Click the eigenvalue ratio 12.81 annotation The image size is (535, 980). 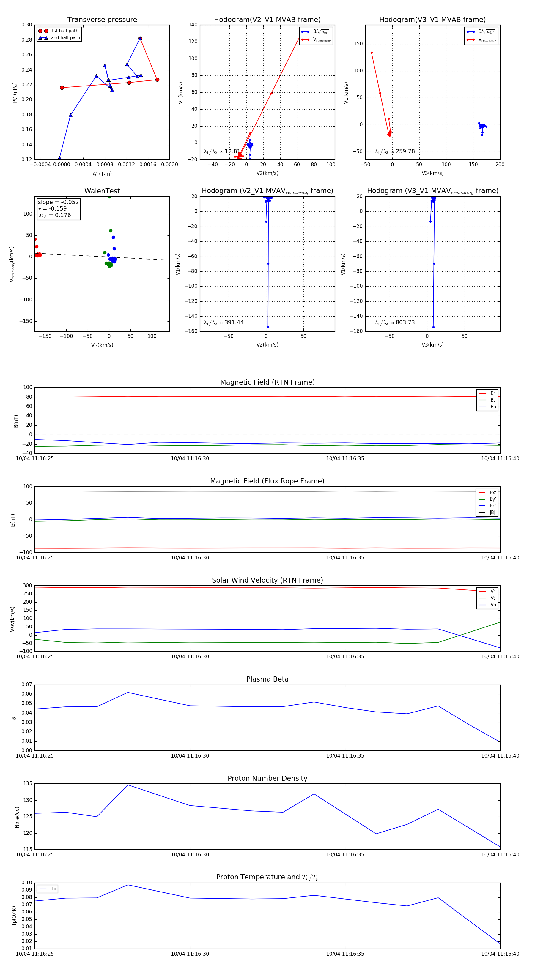222,151
